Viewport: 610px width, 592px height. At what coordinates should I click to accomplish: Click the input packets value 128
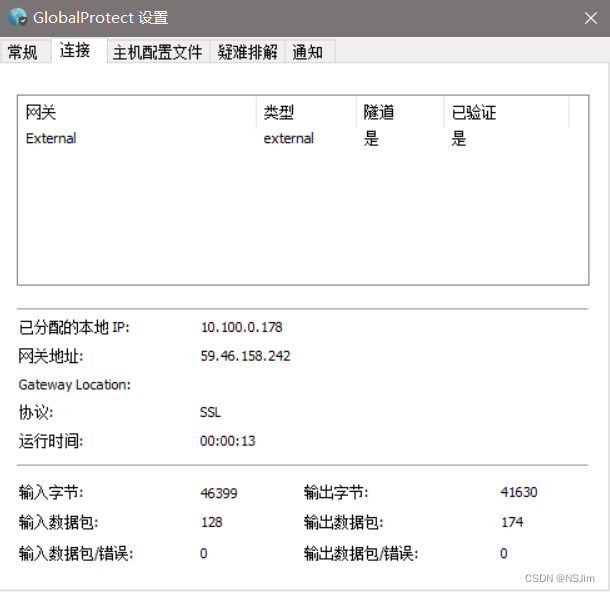(211, 522)
